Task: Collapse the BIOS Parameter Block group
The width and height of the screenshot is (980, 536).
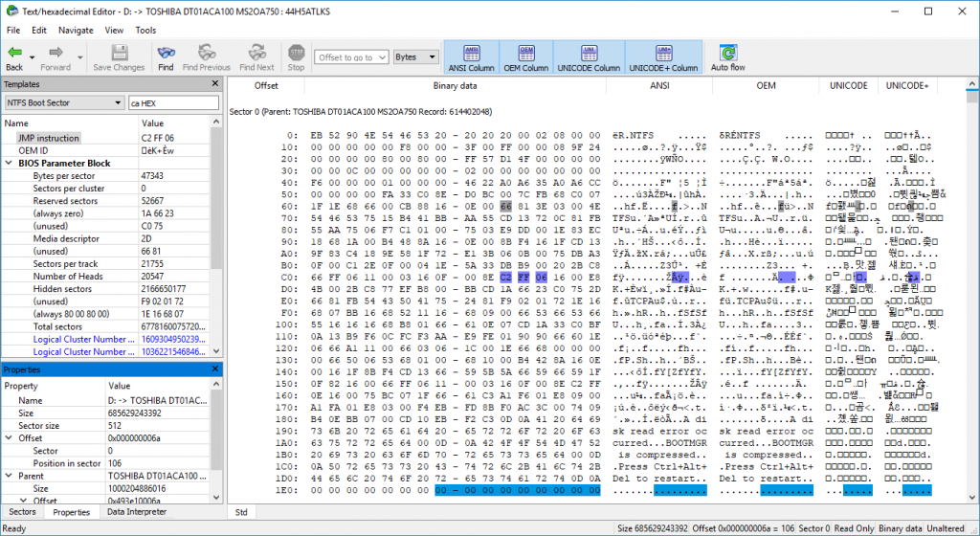Action: click(11, 164)
